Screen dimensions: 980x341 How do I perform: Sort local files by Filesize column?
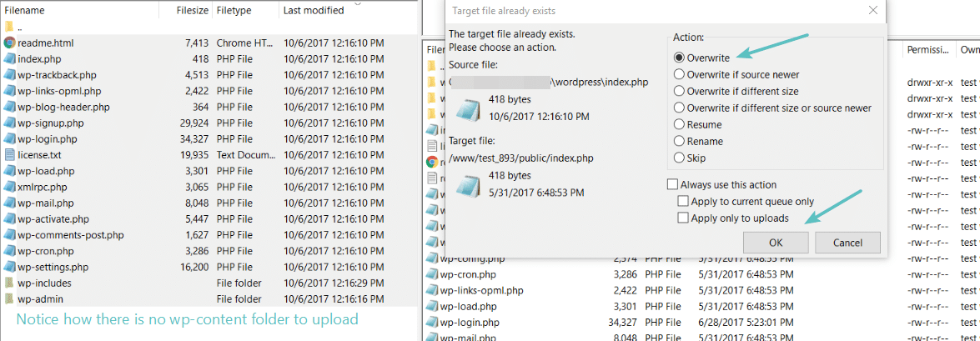click(x=192, y=11)
